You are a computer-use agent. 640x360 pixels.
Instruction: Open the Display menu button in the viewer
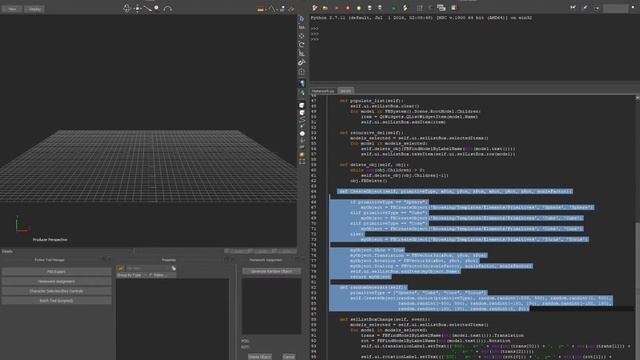click(x=35, y=9)
